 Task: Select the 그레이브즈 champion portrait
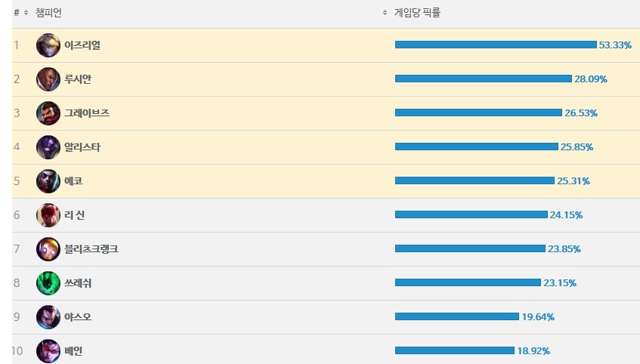tap(48, 113)
